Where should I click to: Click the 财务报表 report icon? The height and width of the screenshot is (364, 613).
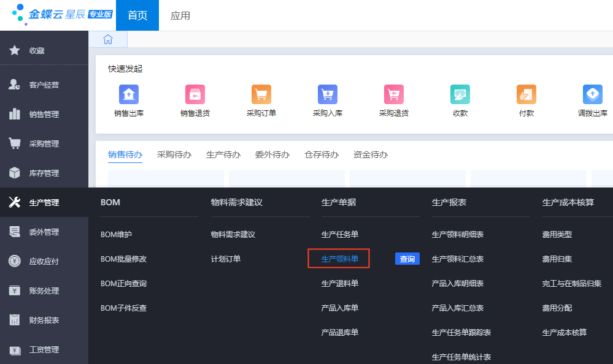15,320
